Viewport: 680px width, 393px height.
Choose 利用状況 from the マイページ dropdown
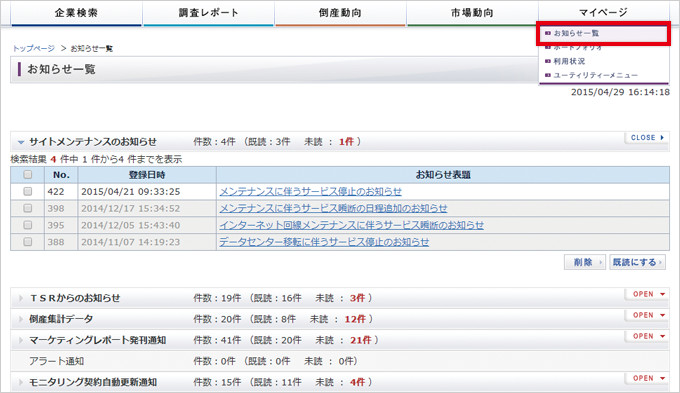coord(569,61)
